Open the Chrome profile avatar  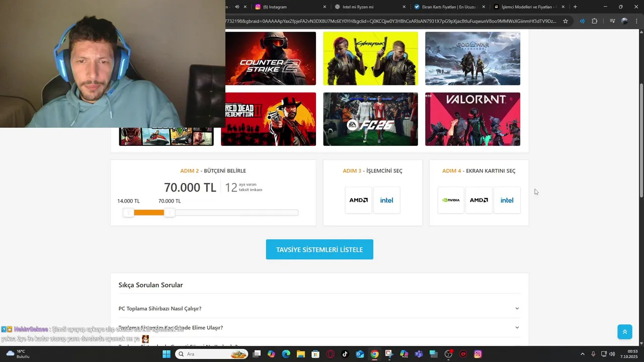[x=624, y=21]
